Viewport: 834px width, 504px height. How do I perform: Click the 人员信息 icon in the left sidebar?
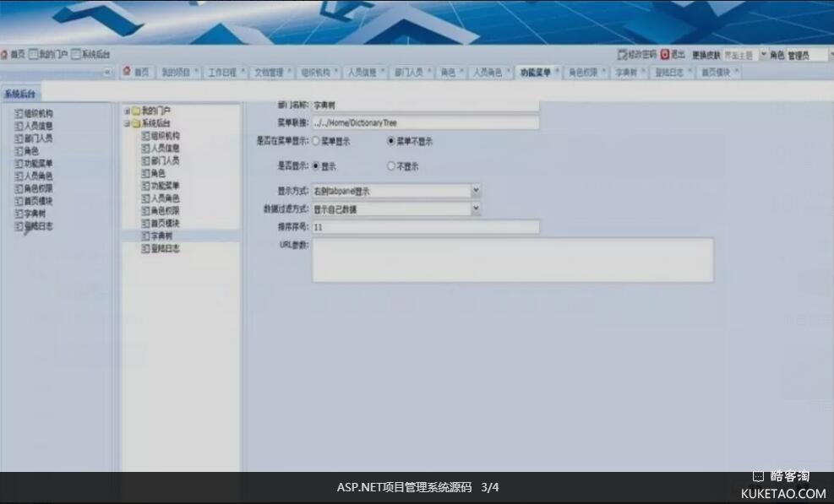click(x=19, y=126)
